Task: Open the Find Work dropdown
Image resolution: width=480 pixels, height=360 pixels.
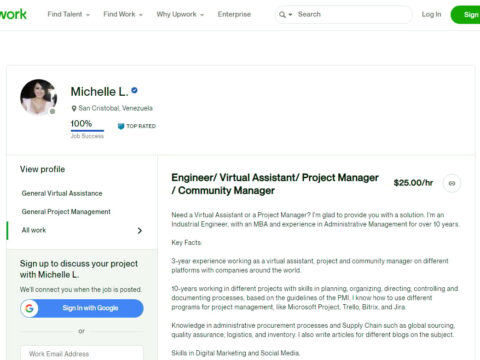Action: coord(123,14)
